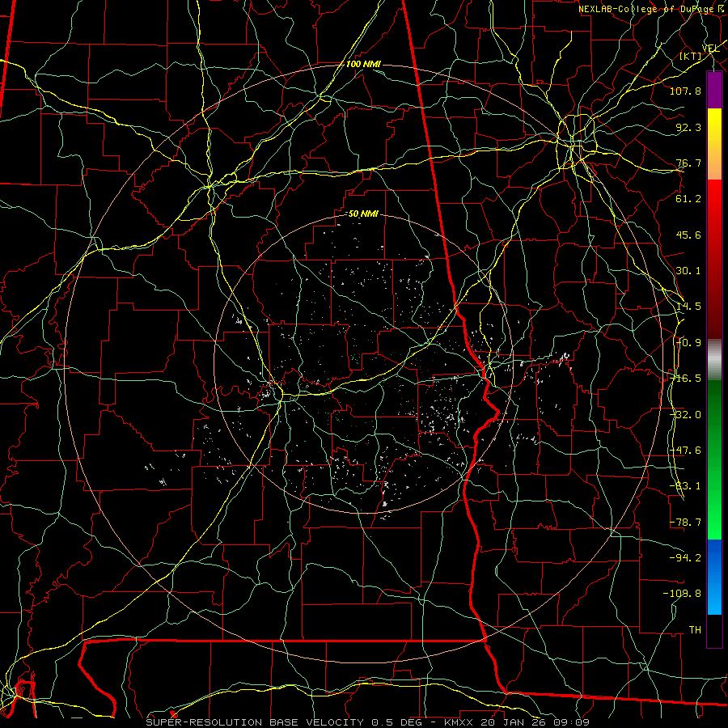This screenshot has width=728, height=728.
Task: Select the -16.5 scale value
Action: [x=685, y=379]
